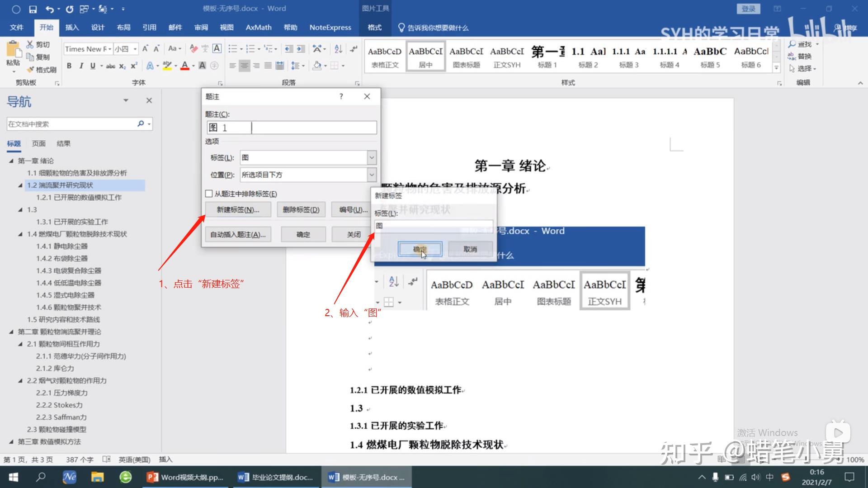Click the Undo arrow icon
868x488 pixels.
pos(50,9)
